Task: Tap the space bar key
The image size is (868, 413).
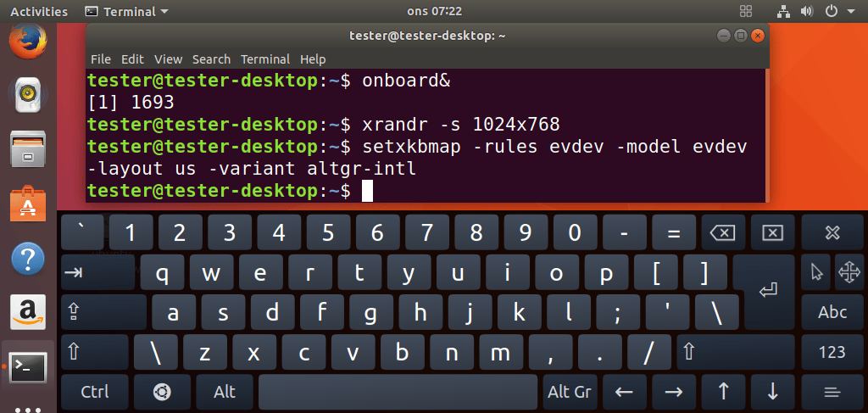Action: click(x=398, y=392)
